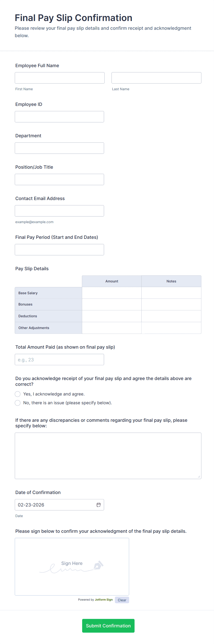Clear the signature pad
Image resolution: width=214 pixels, height=644 pixels.
(122, 600)
